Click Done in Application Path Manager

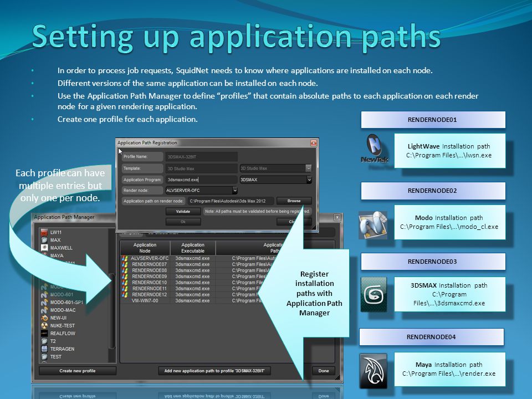coord(323,371)
